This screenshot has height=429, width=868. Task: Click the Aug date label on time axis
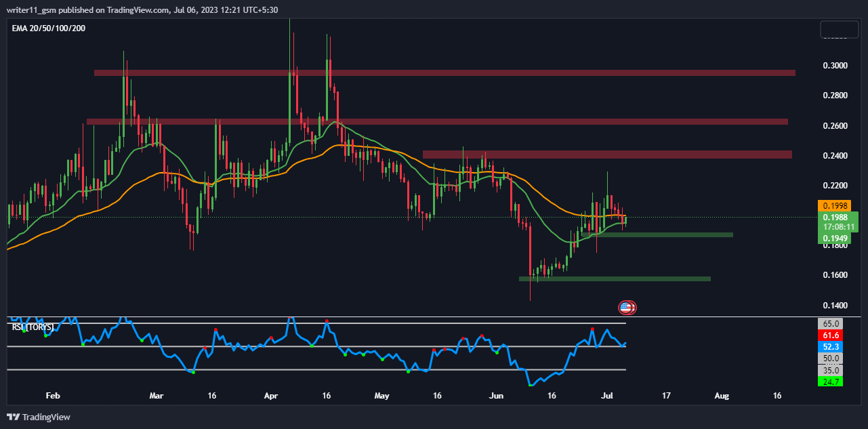tap(722, 395)
